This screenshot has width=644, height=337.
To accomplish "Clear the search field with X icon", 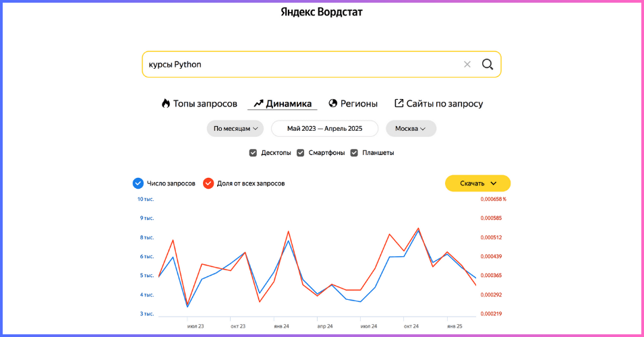I will [x=467, y=65].
